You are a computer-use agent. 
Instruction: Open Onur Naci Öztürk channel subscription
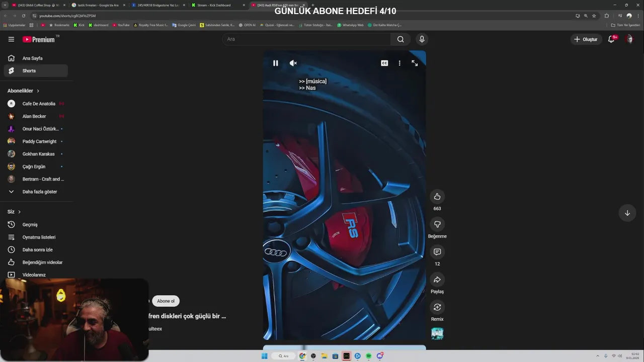coord(36,129)
